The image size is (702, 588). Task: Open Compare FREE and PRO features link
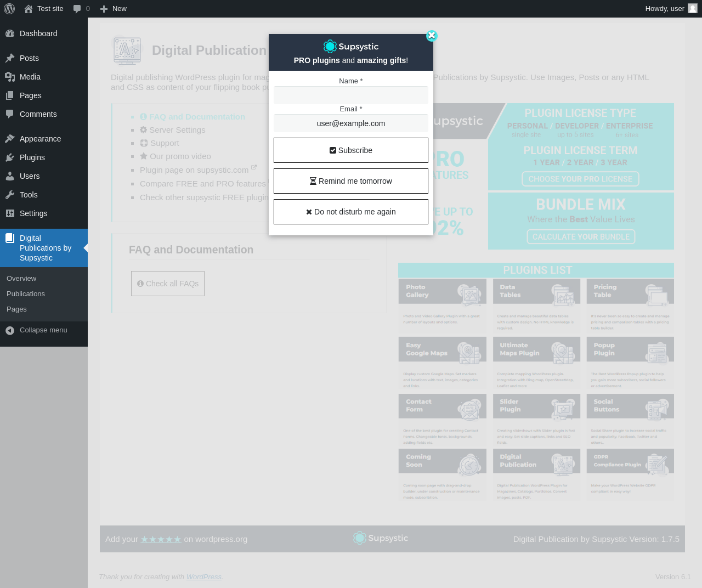[203, 184]
